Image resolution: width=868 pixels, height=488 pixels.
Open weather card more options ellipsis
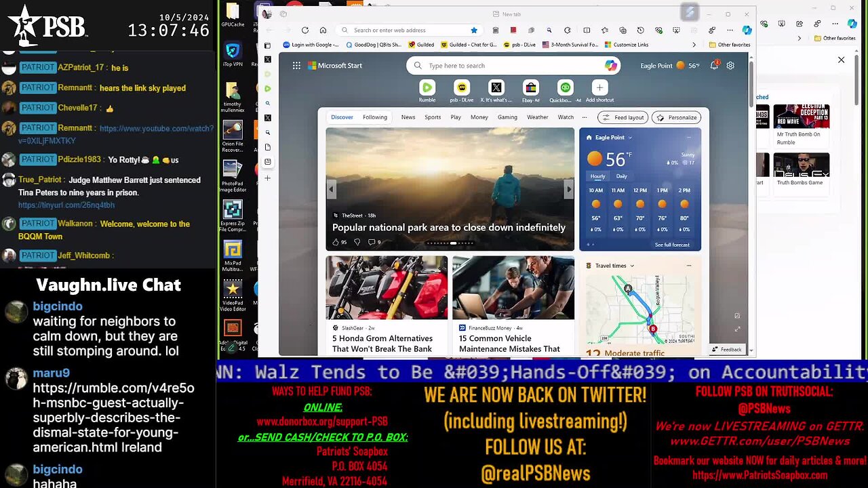688,138
